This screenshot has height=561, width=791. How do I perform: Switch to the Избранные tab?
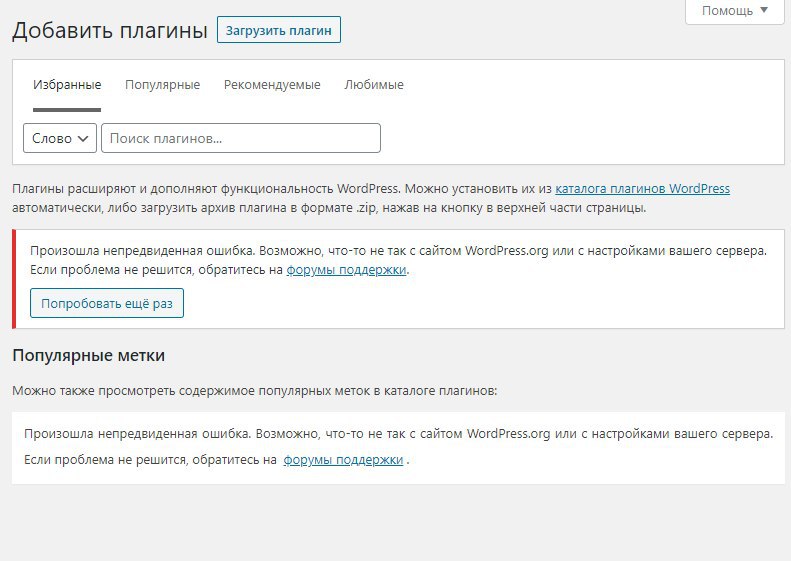coord(67,85)
